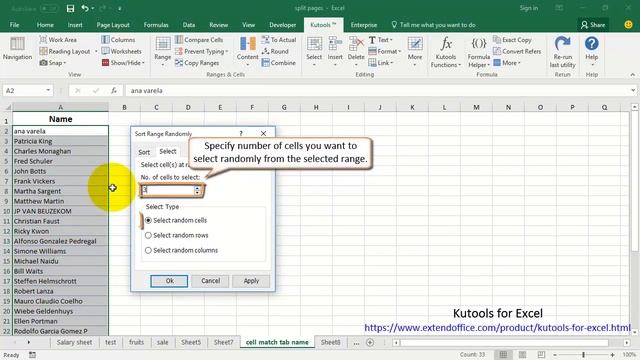Undo the last action
Image resolution: width=640 pixels, height=360 pixels.
[x=84, y=8]
